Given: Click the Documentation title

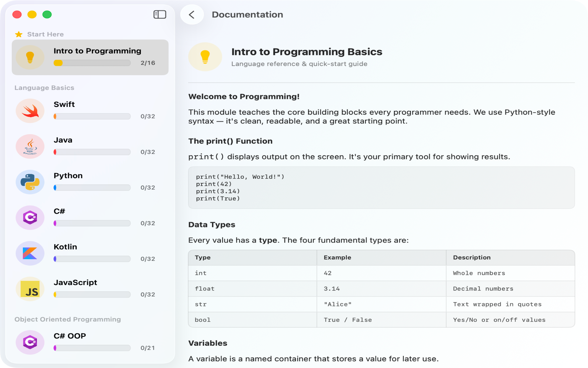Looking at the screenshot, I should click(x=247, y=14).
